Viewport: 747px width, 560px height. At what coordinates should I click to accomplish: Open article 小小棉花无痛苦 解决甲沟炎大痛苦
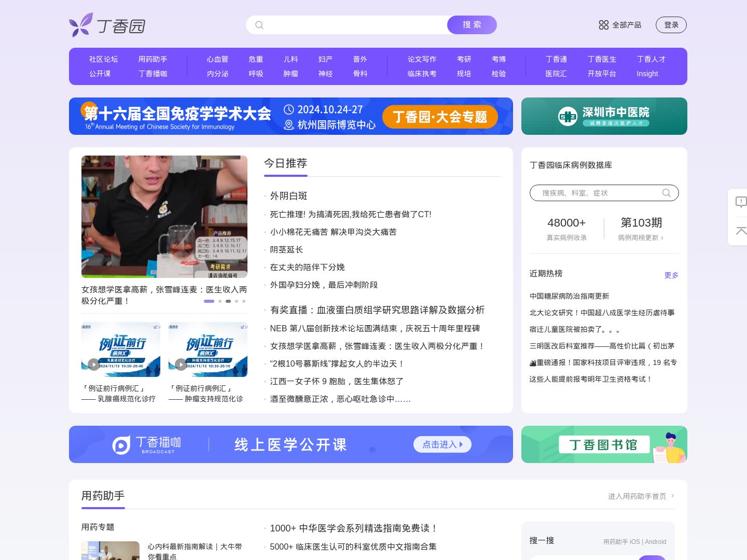[x=333, y=232]
